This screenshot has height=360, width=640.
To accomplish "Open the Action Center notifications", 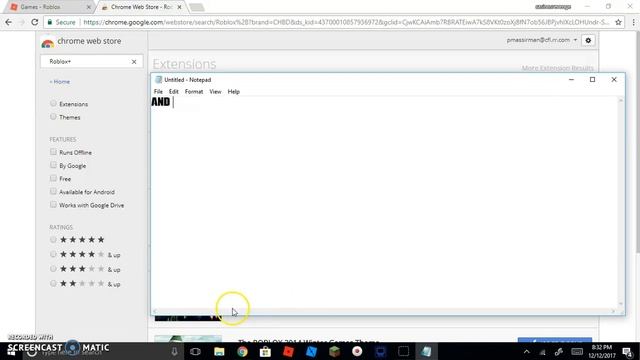I will (627, 351).
